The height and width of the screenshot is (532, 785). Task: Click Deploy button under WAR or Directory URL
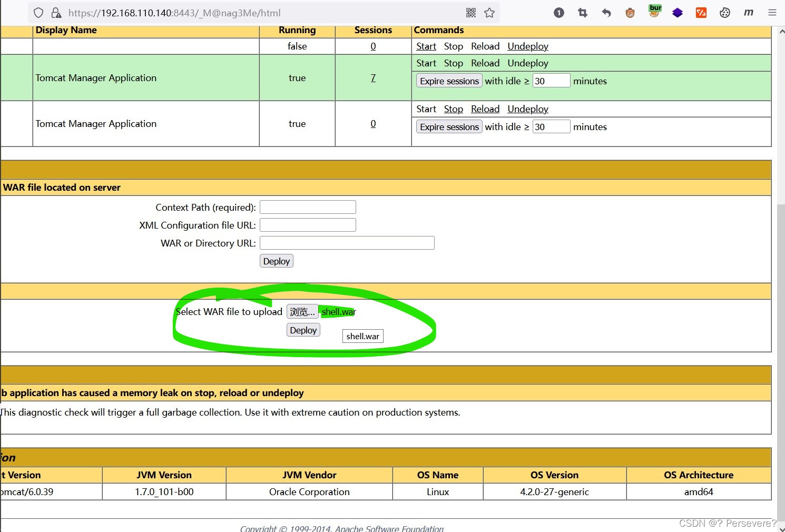[x=277, y=261]
